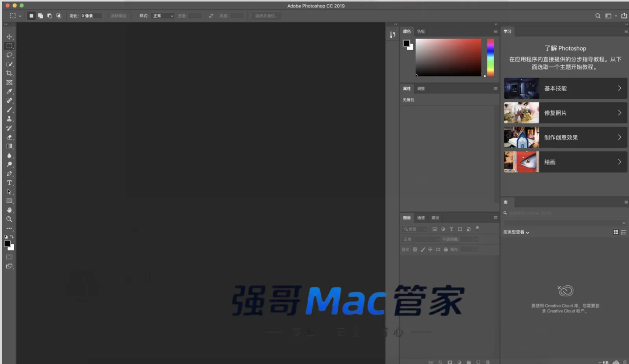
Task: Select the Frame tool
Action: (9, 82)
